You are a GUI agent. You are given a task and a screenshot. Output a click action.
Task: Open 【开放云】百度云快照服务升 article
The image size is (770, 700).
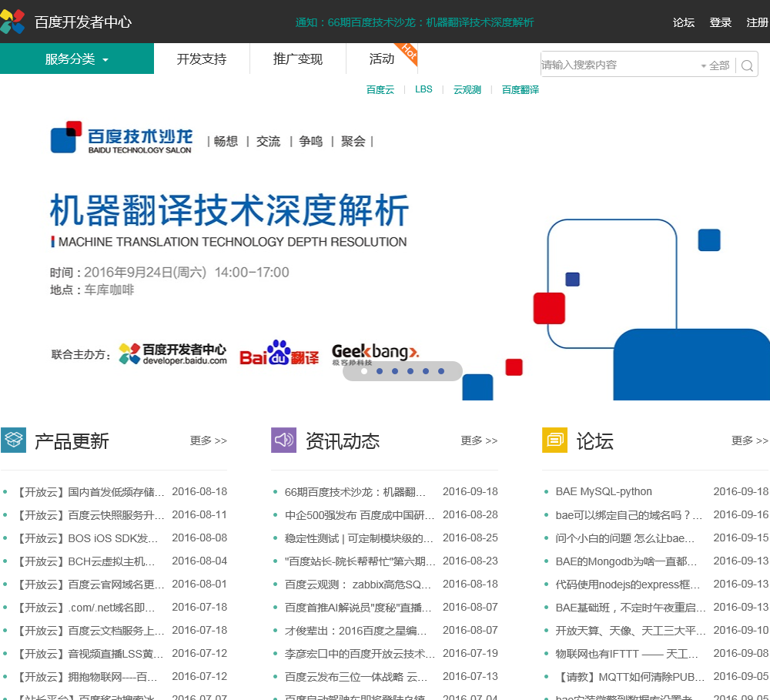click(90, 515)
